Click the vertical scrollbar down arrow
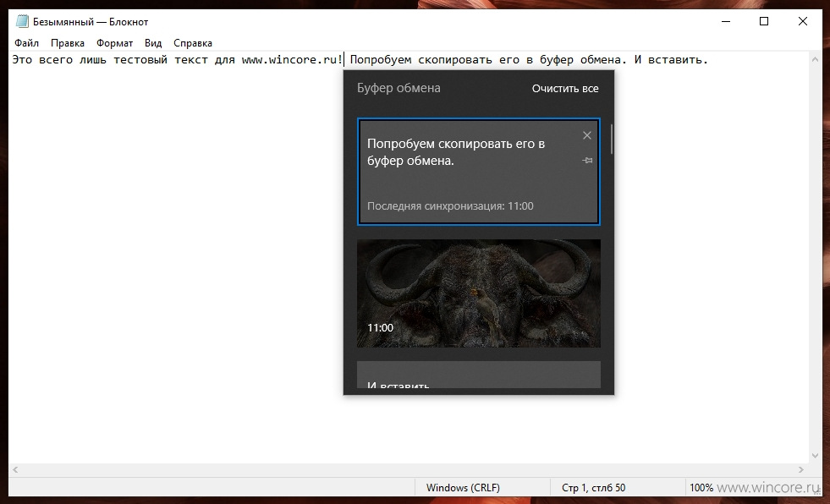 tap(815, 456)
